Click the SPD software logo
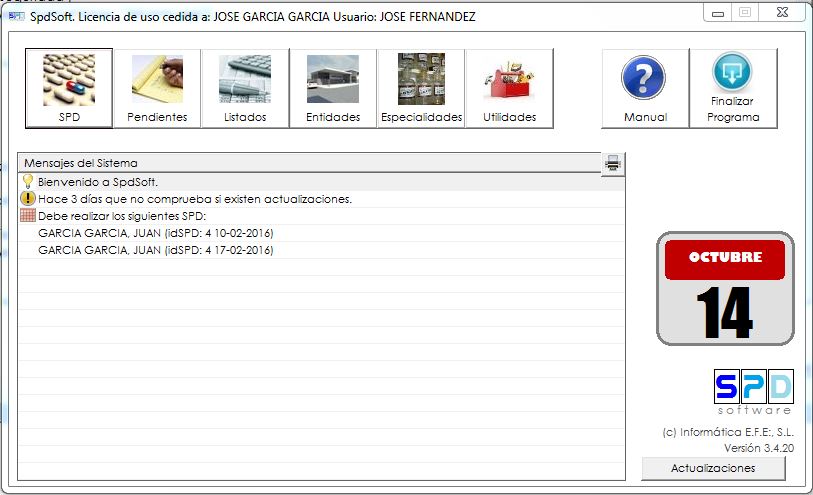 click(753, 391)
